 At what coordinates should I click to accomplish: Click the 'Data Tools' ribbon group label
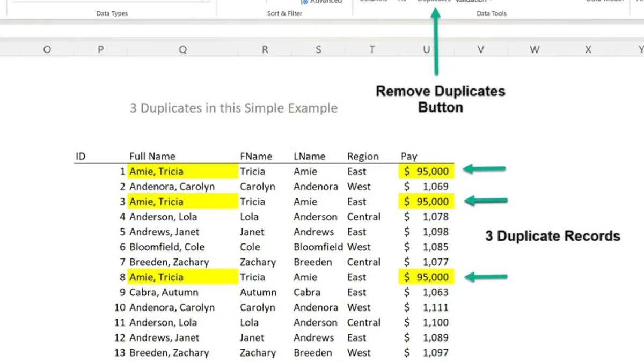[x=492, y=13]
